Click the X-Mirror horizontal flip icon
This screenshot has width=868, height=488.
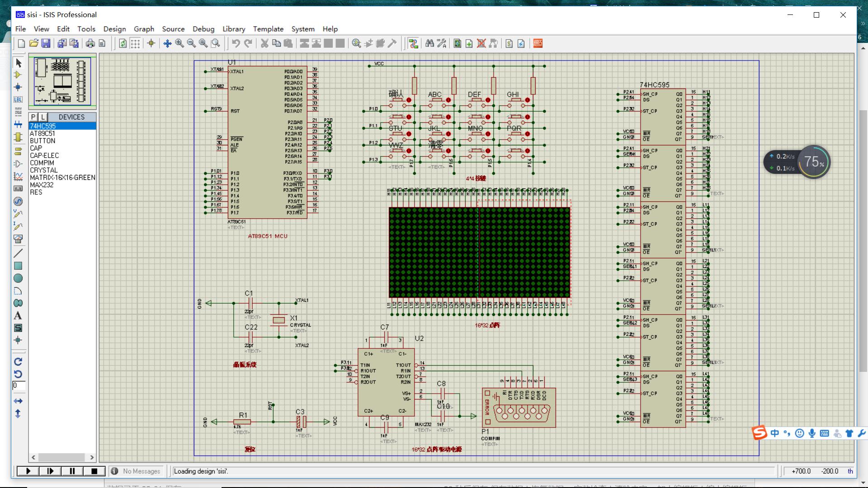18,401
